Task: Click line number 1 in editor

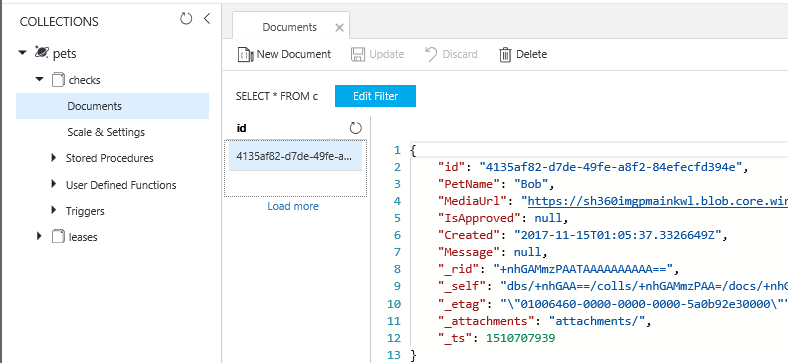Action: point(398,150)
